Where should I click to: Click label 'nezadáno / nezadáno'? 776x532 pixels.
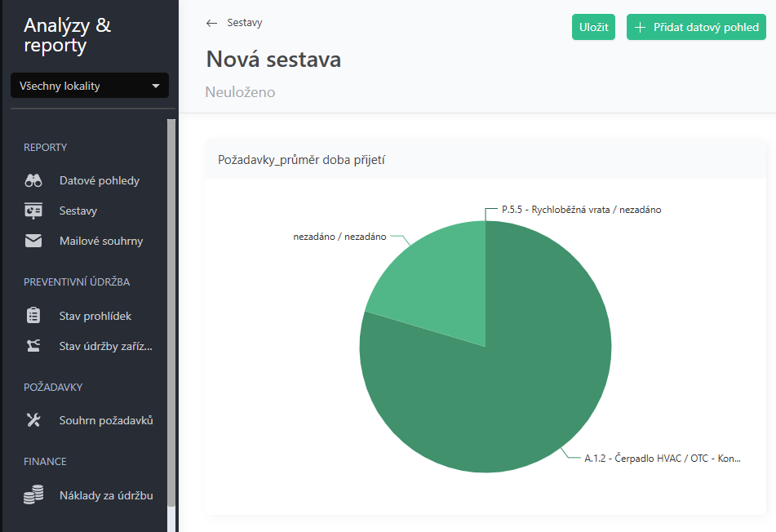[339, 237]
